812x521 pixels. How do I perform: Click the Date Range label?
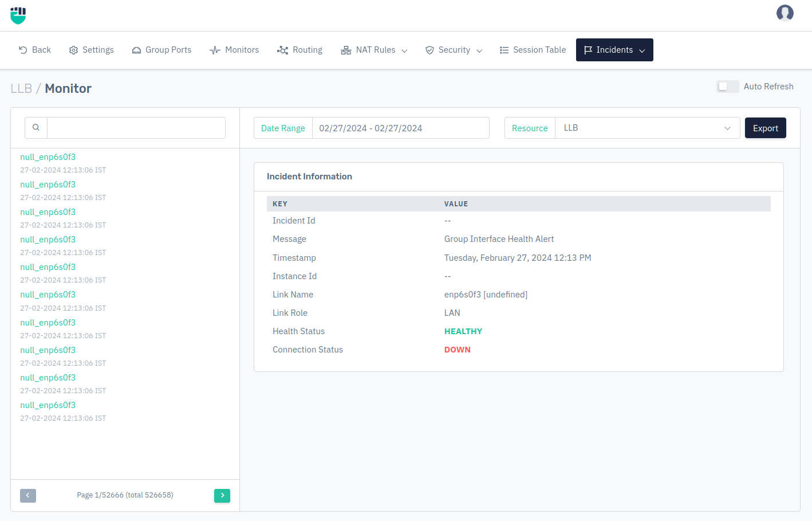(x=283, y=128)
